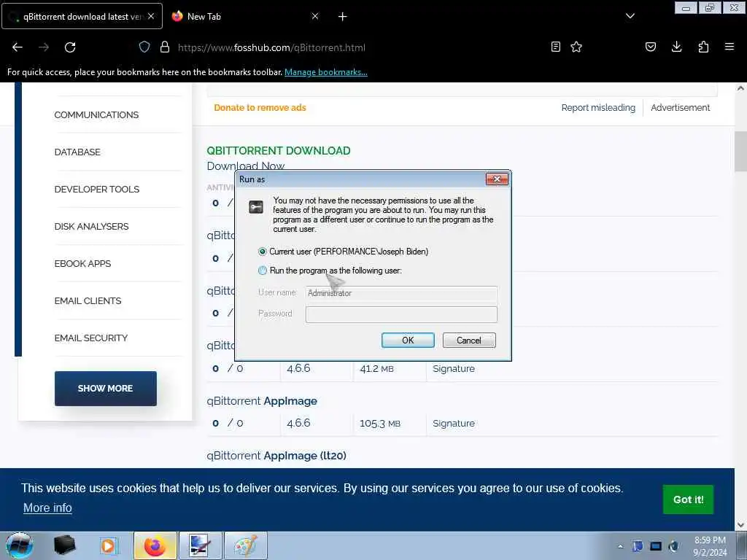
Task: Open the DISK ANALYSERS category
Action: (91, 226)
